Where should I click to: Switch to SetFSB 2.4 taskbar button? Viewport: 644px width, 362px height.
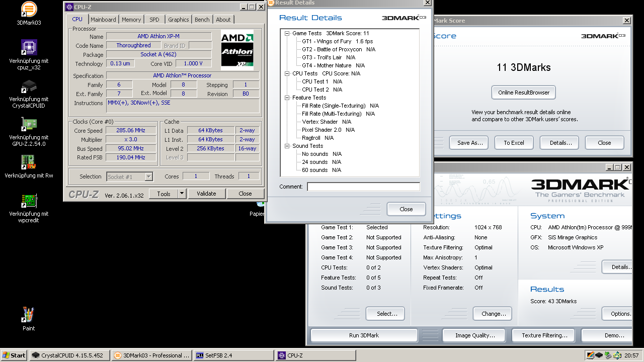233,355
